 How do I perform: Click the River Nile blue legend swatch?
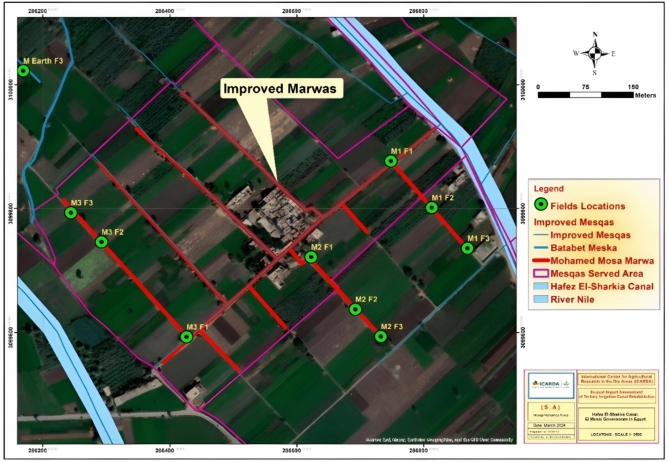pyautogui.click(x=541, y=299)
